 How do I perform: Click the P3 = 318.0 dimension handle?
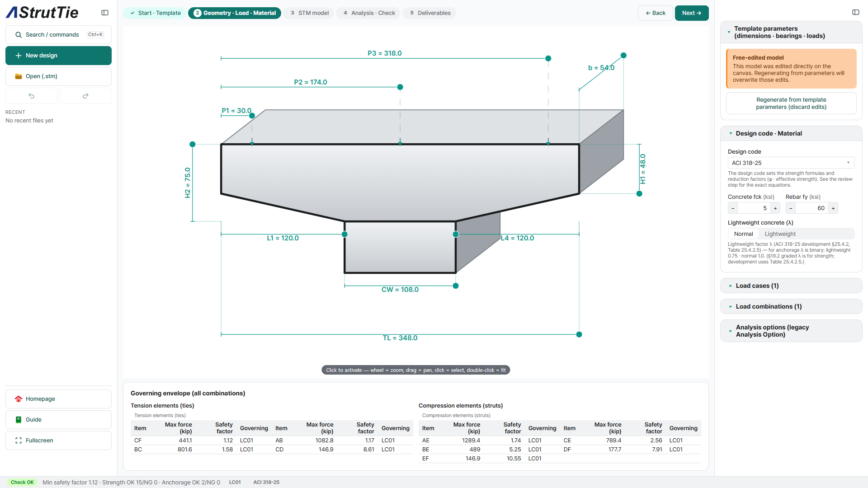coord(548,58)
